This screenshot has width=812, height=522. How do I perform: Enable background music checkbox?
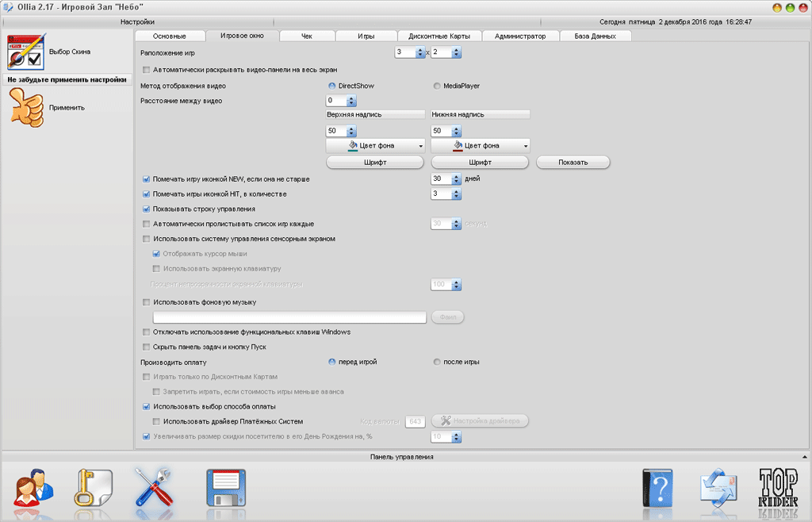(146, 302)
